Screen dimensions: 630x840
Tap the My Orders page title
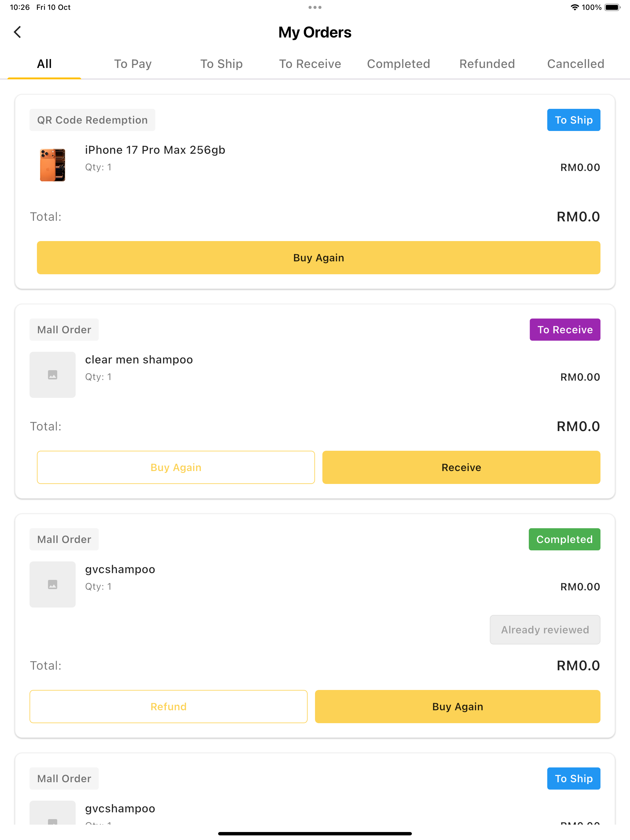tap(315, 32)
